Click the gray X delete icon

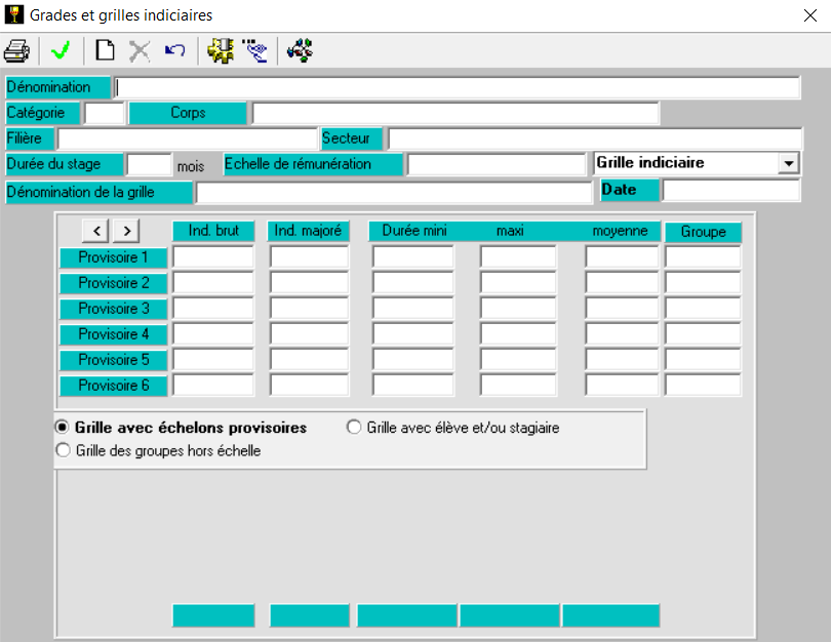coord(140,50)
